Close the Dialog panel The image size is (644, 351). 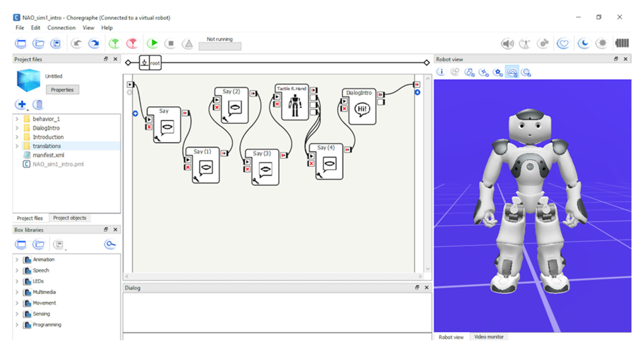[x=426, y=288]
